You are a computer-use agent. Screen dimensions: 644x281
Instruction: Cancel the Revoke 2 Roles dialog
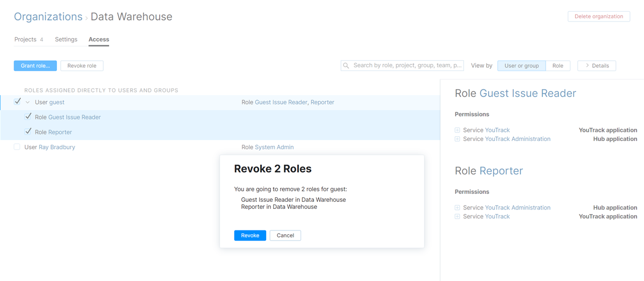coord(285,235)
